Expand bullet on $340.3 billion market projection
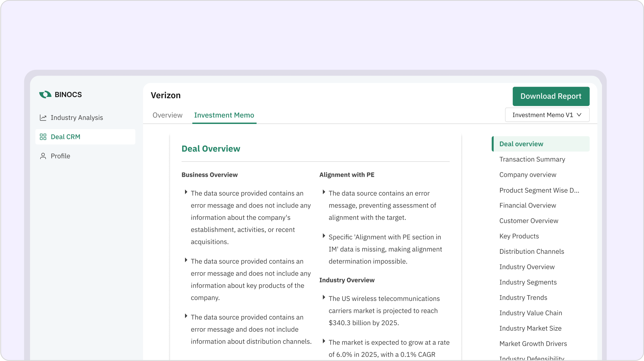 [x=324, y=298]
